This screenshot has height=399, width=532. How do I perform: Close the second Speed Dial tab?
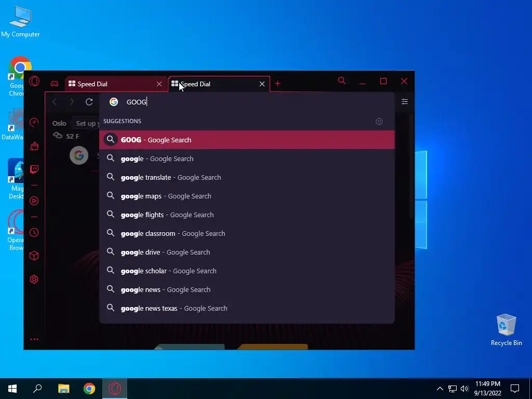click(x=262, y=84)
